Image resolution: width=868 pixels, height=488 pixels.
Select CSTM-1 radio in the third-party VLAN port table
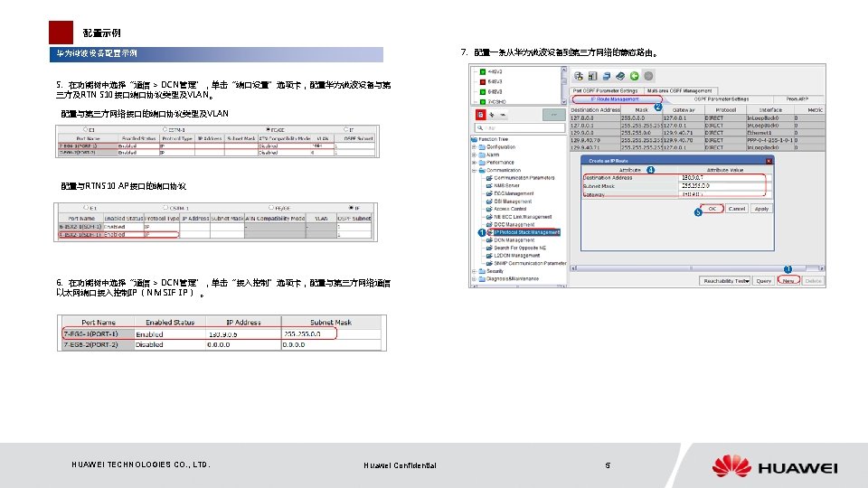coord(165,129)
